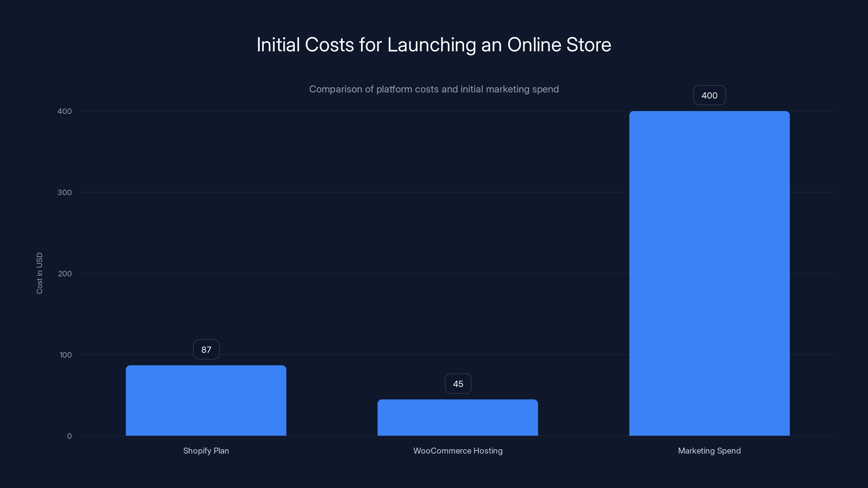868x488 pixels.
Task: Click the Shopify Plan bar
Action: point(206,401)
